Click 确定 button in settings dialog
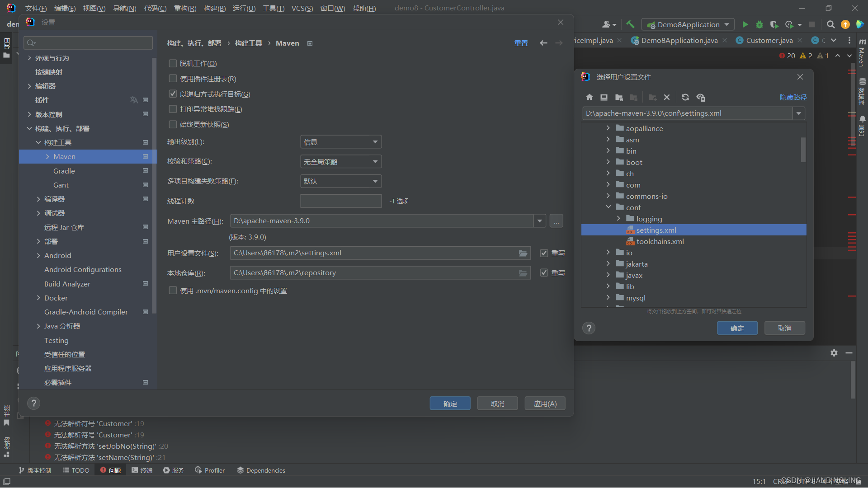The width and height of the screenshot is (868, 488). click(x=450, y=404)
